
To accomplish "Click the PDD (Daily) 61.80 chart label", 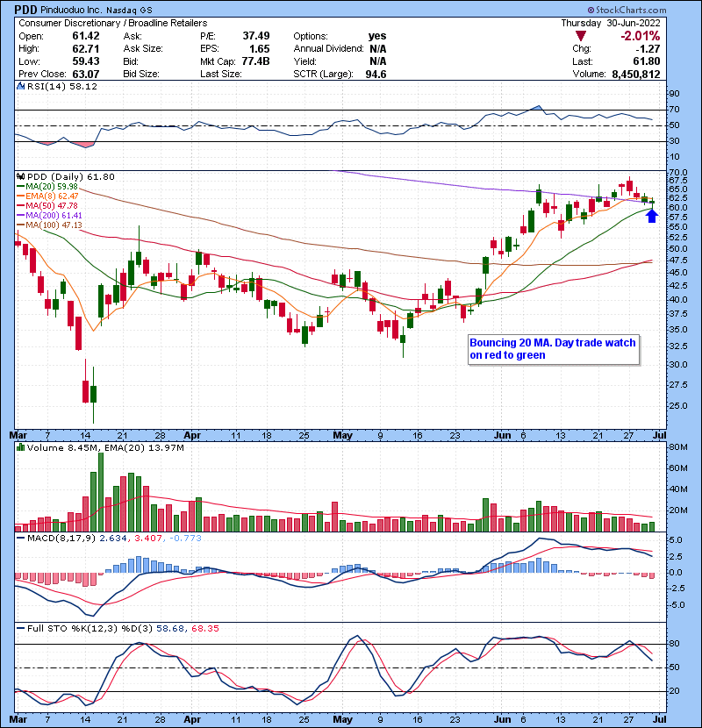I will (x=70, y=177).
